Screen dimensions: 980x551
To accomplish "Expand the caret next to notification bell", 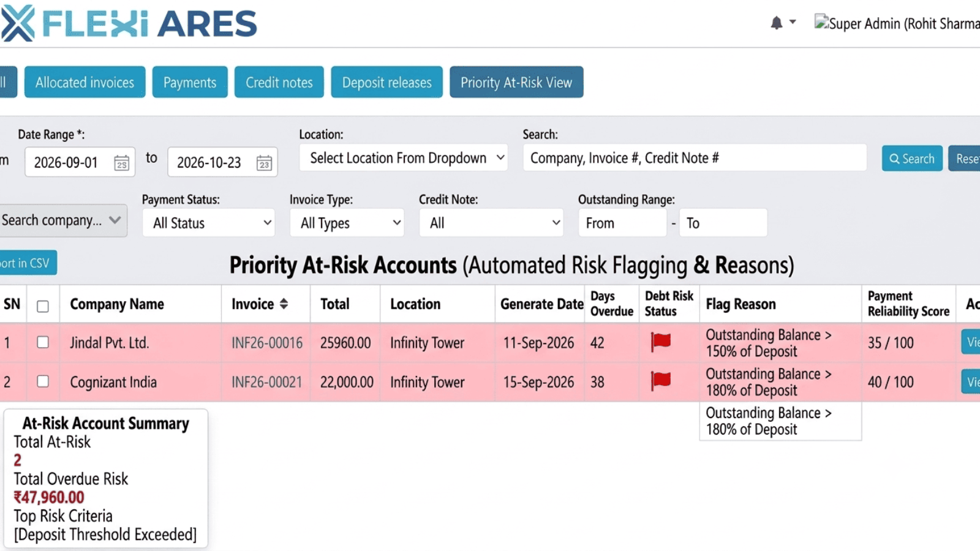I will pos(793,22).
